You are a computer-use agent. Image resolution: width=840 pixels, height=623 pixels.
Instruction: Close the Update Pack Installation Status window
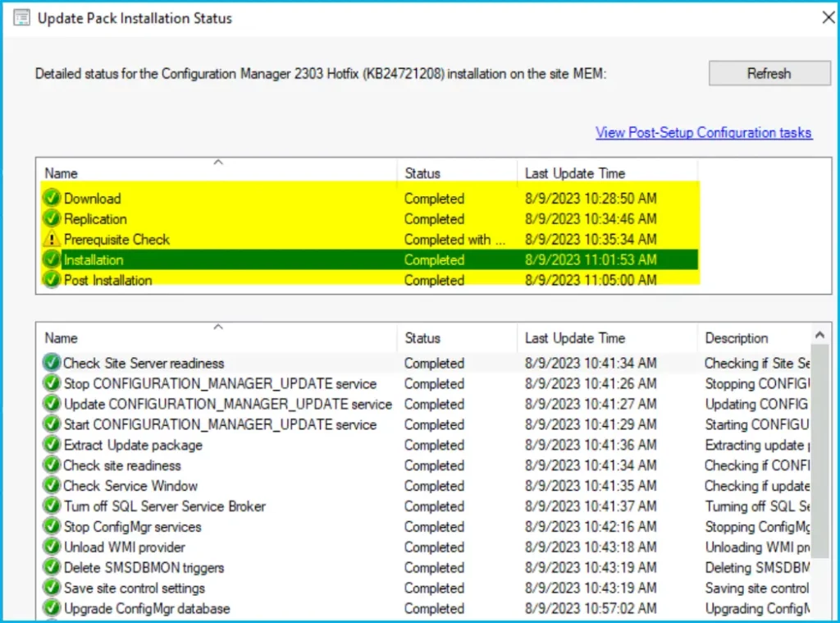(x=828, y=18)
